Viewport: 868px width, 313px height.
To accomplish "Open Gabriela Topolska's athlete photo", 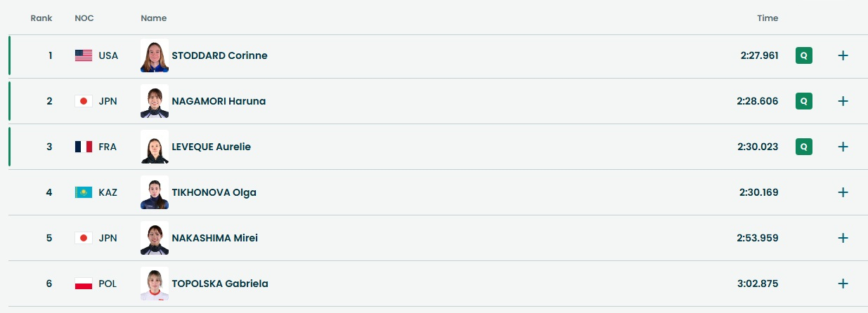I will point(155,284).
